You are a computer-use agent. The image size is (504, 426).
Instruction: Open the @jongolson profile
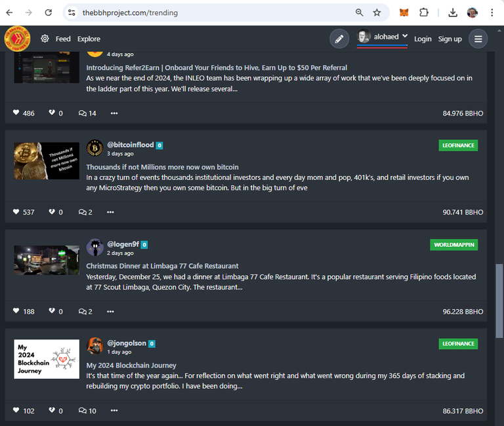point(127,343)
